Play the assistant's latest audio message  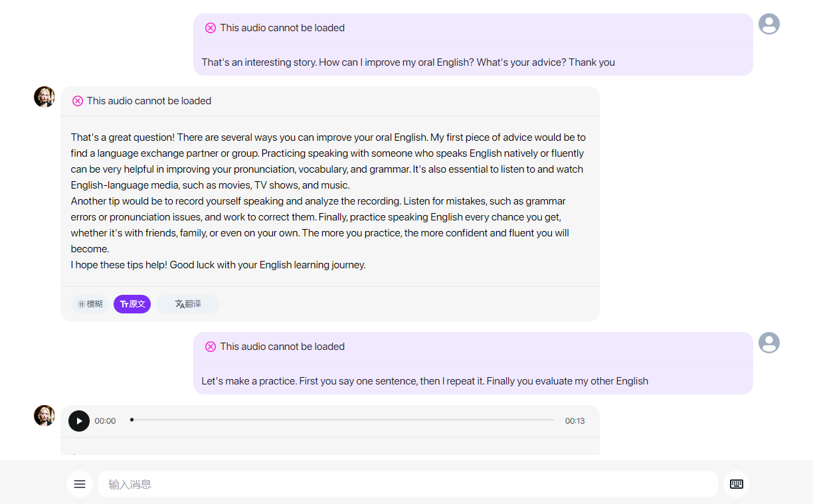click(79, 421)
